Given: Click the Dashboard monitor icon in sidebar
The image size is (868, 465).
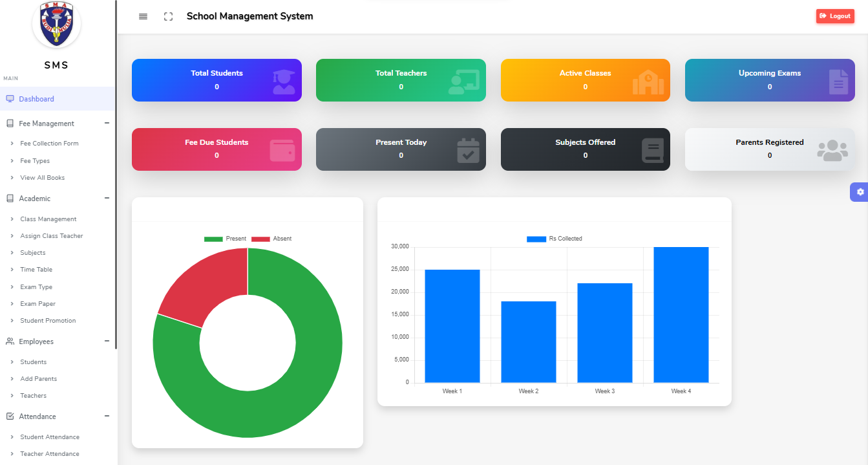Looking at the screenshot, I should 9,97.
